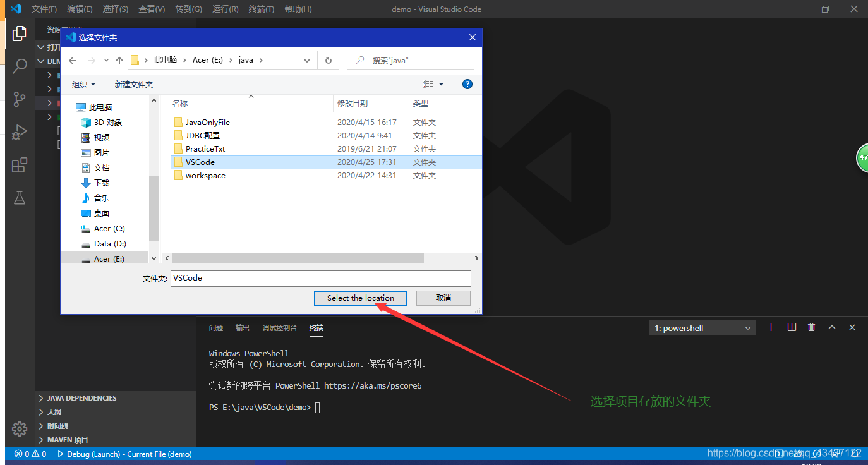868x465 pixels.
Task: Open the Test flask view
Action: (x=20, y=198)
